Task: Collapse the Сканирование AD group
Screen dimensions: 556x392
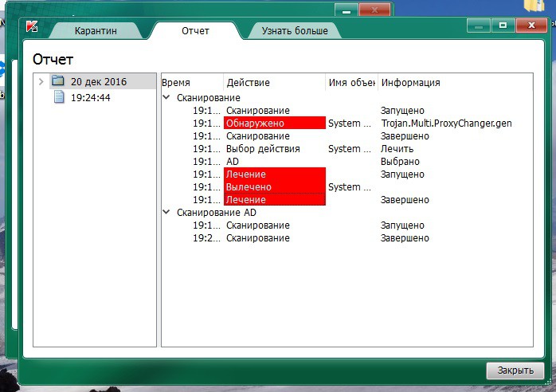Action: (166, 213)
